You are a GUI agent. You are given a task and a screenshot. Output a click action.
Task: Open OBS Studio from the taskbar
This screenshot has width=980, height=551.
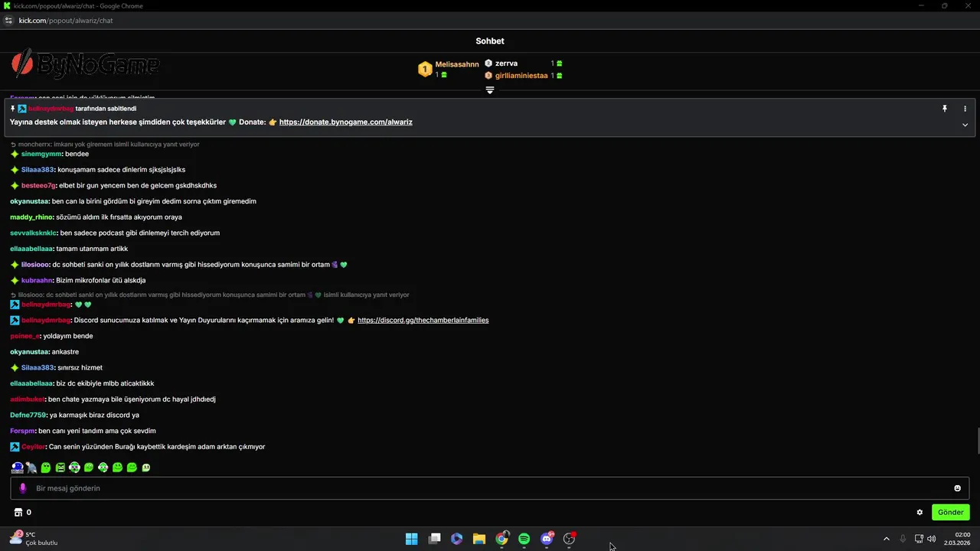pos(569,539)
